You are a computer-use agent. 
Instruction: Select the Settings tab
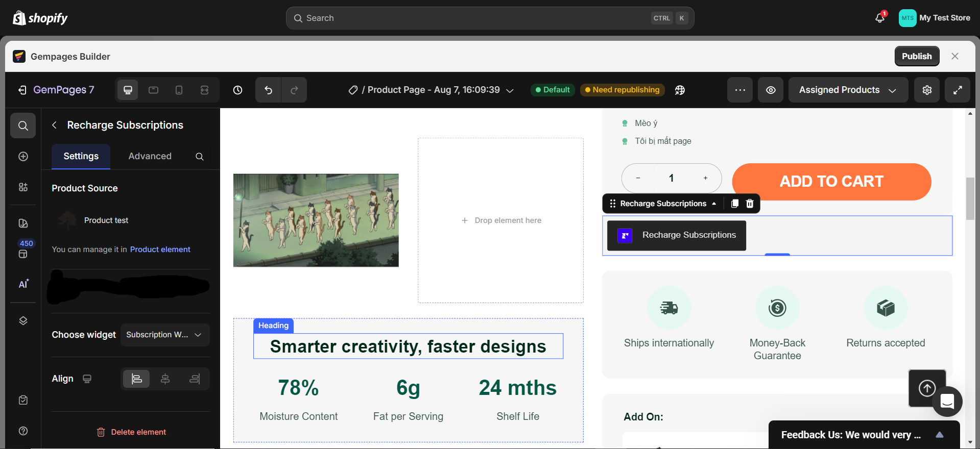[x=81, y=156]
